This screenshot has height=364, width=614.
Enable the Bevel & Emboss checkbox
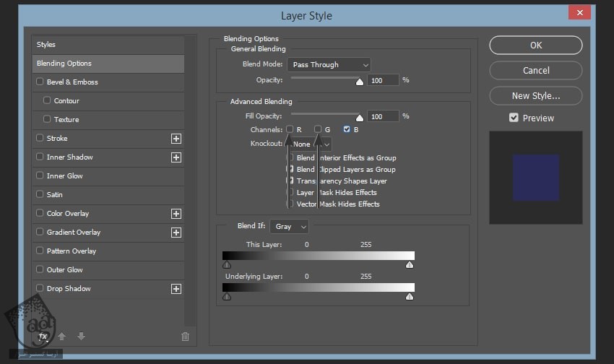(x=40, y=82)
